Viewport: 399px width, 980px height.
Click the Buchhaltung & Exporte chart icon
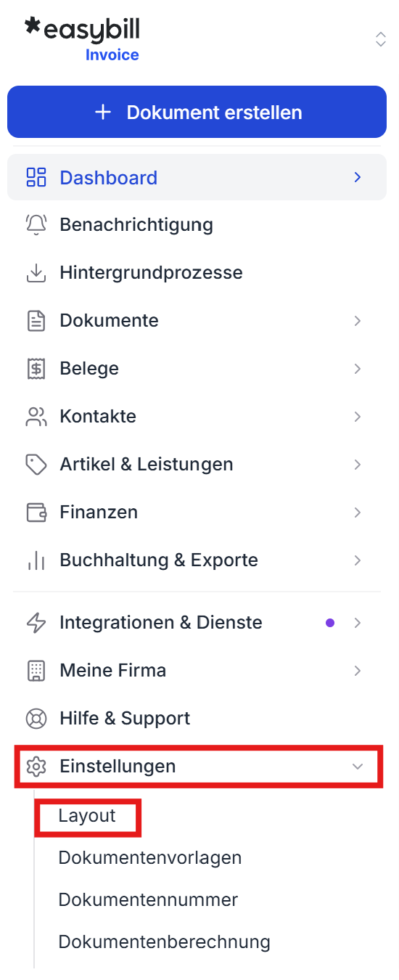click(36, 560)
